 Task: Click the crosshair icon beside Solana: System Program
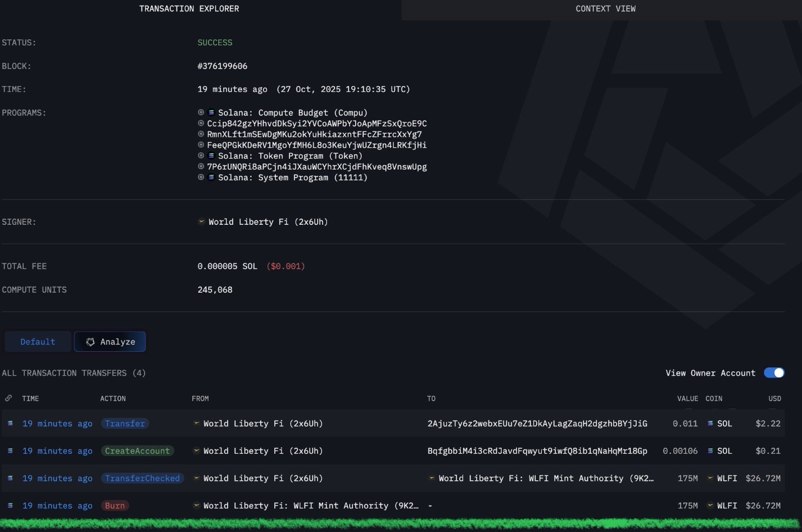pos(201,178)
